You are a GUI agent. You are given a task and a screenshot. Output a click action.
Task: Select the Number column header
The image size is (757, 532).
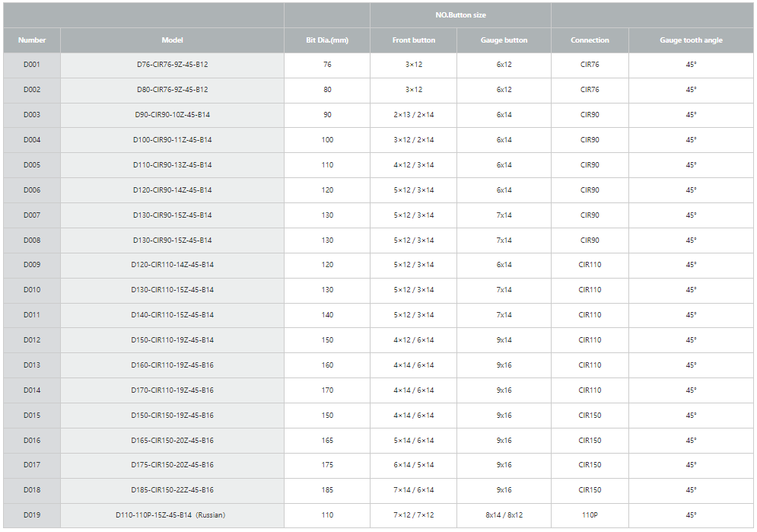[x=32, y=40]
